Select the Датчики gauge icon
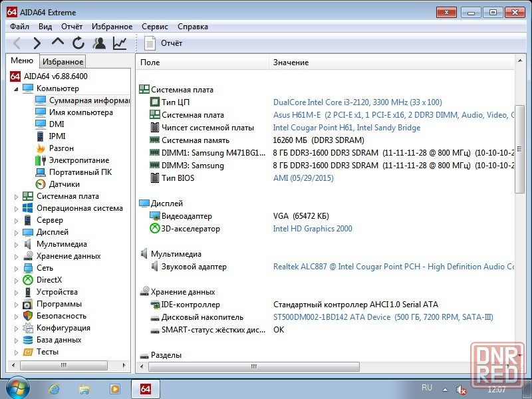This screenshot has width=532, height=399. pyautogui.click(x=41, y=184)
